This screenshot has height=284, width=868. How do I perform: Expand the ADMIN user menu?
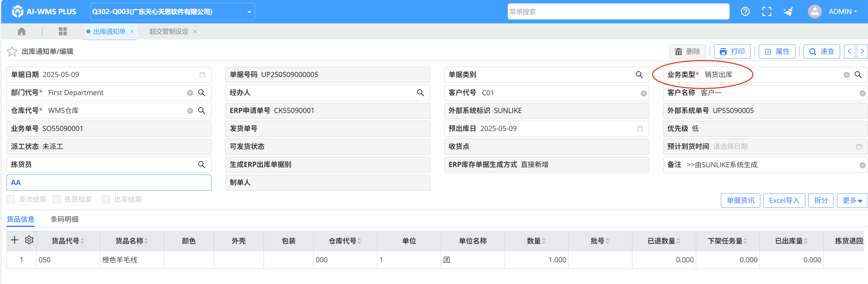(x=842, y=11)
